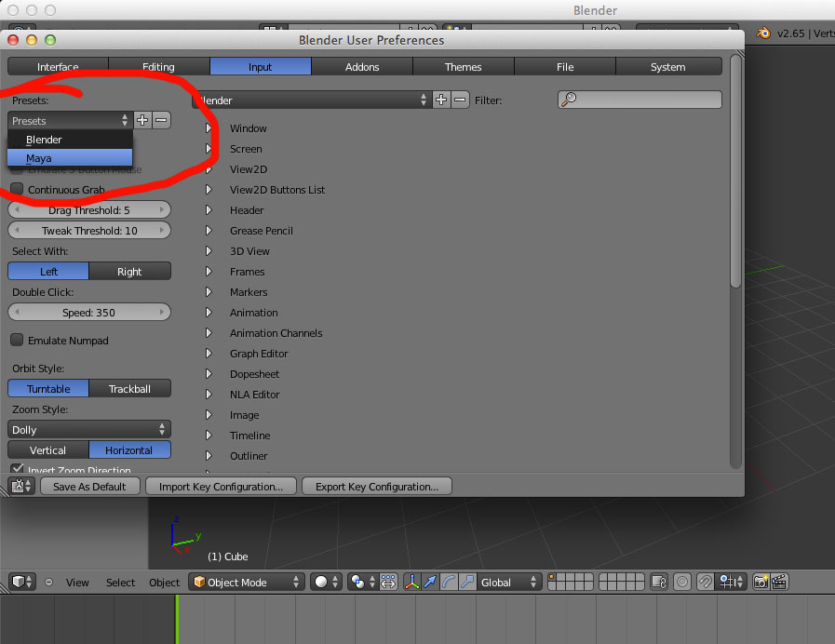Select the scale manipulator icon
Screen dimensions: 835x644
pyautogui.click(x=467, y=582)
